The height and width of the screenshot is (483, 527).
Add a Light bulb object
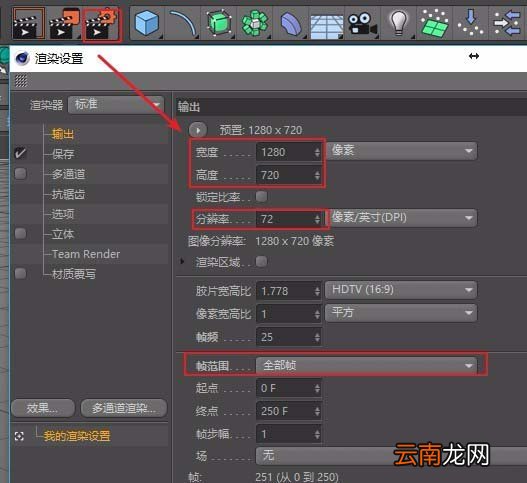(399, 24)
